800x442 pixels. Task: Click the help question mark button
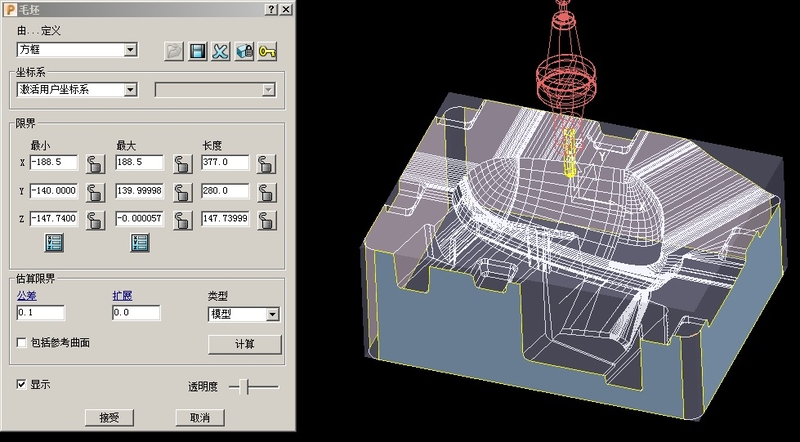(272, 9)
